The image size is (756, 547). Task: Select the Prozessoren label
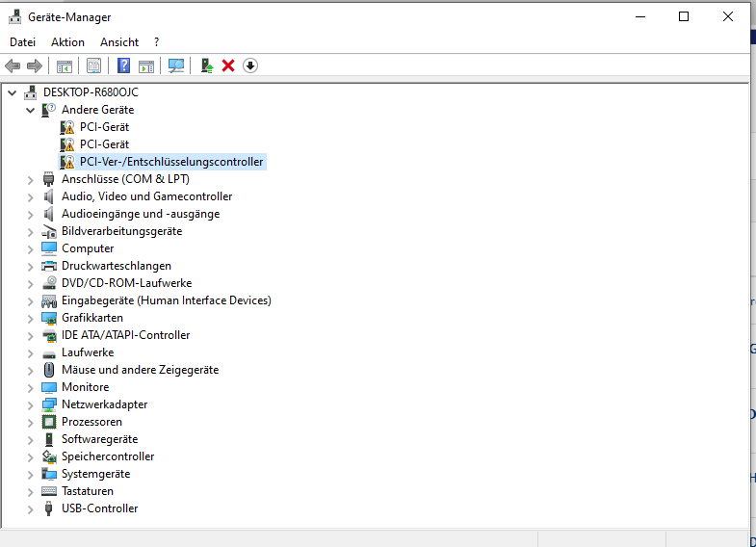tap(91, 422)
